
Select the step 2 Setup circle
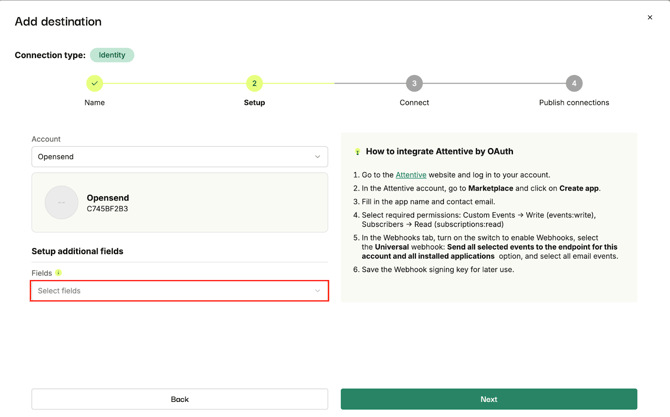(254, 83)
